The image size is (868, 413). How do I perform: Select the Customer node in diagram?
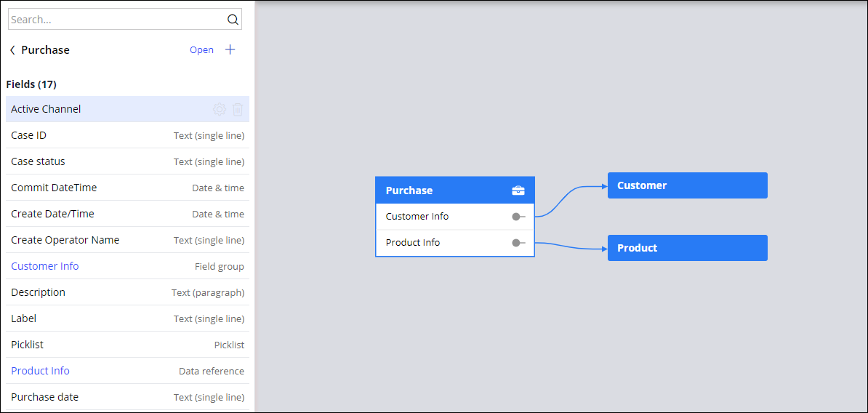click(687, 185)
